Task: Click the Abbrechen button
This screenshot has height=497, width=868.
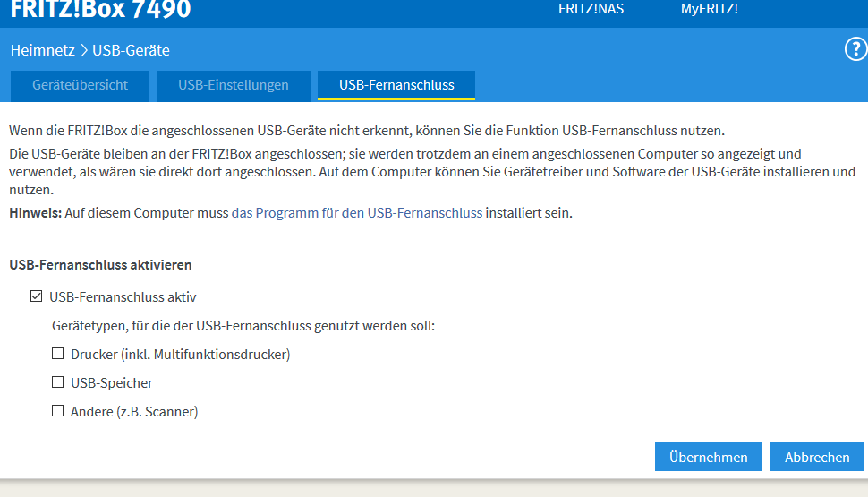Action: tap(817, 457)
